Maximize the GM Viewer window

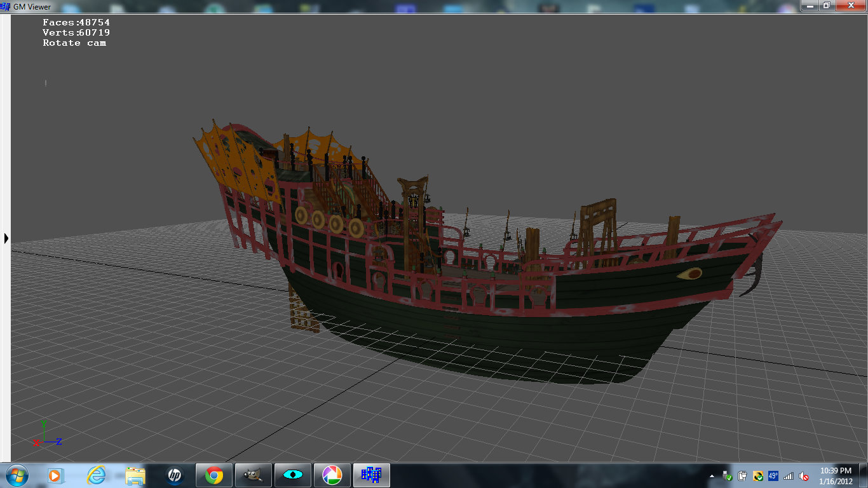(826, 5)
